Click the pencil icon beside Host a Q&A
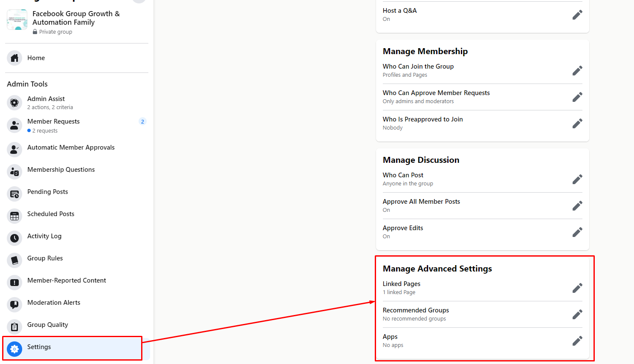634x364 pixels. click(577, 15)
